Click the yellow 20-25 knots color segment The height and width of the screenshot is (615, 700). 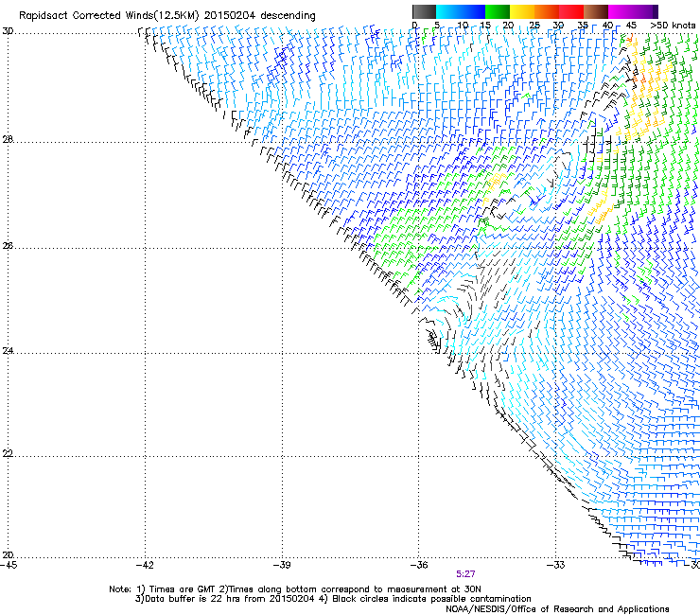(x=522, y=11)
